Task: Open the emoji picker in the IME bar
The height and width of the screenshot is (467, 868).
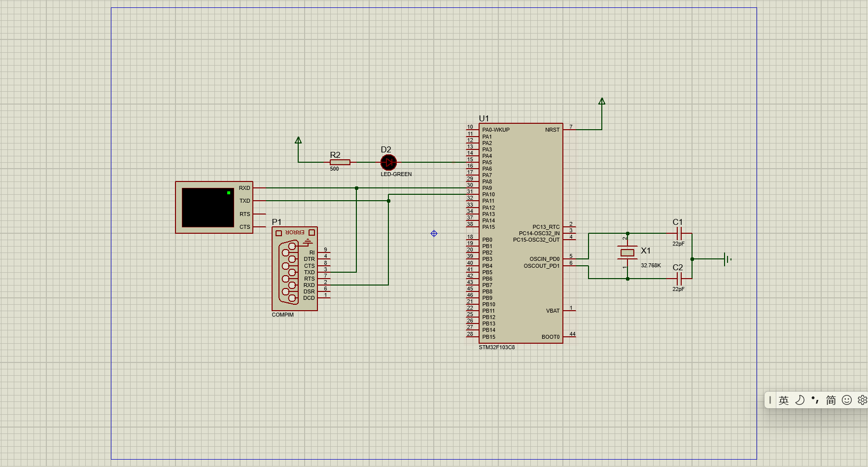Action: tap(847, 400)
